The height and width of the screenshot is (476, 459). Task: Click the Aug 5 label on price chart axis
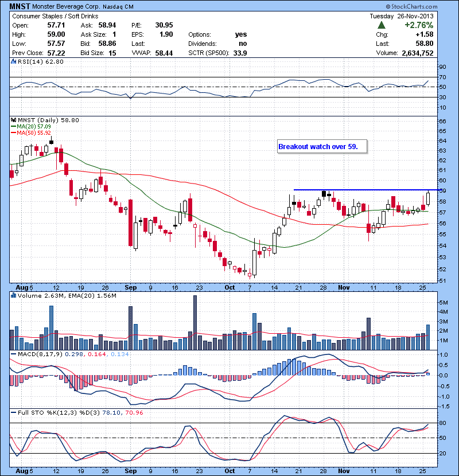click(24, 287)
